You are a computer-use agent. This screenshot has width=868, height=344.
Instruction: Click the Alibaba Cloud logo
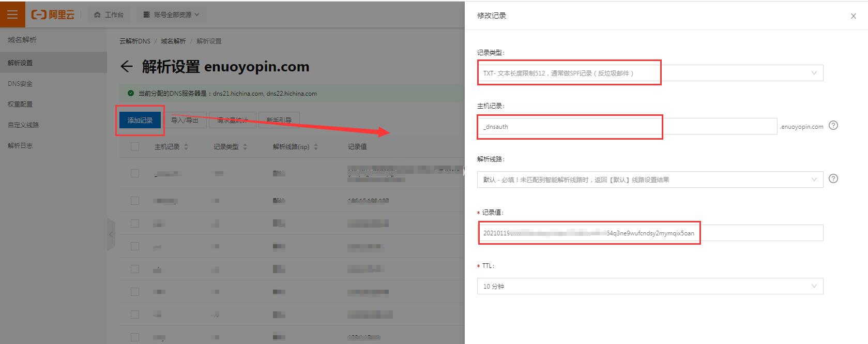point(53,14)
